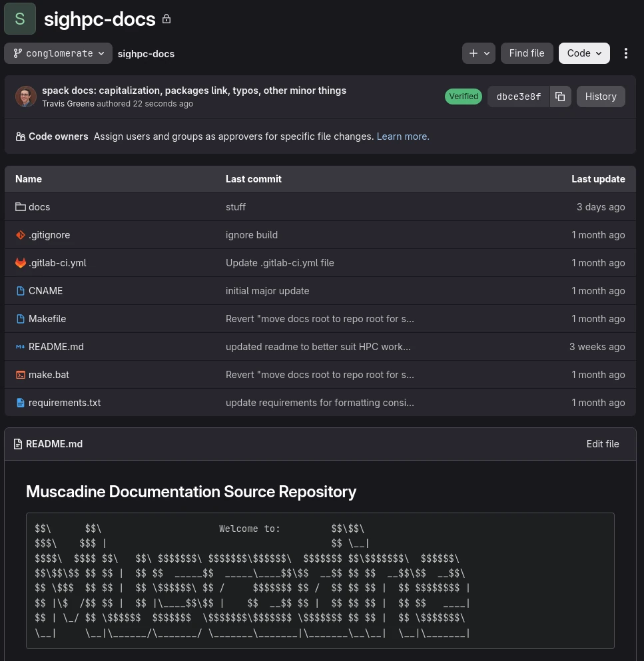Open commit History
644x661 pixels.
(x=601, y=97)
